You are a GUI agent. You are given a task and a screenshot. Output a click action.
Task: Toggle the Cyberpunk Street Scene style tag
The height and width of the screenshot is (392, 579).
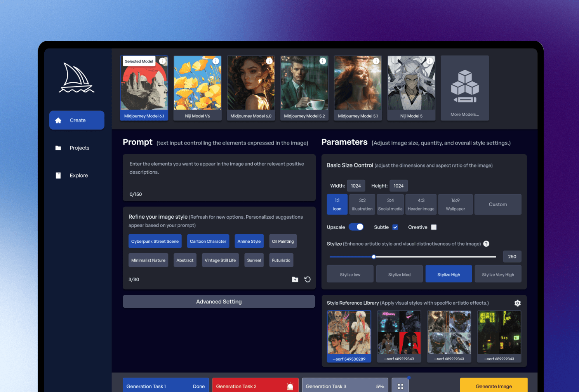coord(155,241)
